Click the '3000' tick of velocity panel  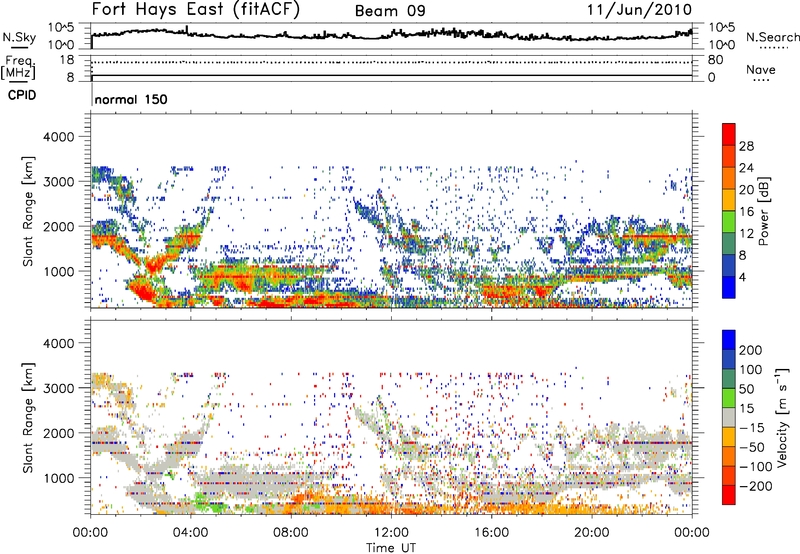pos(58,388)
